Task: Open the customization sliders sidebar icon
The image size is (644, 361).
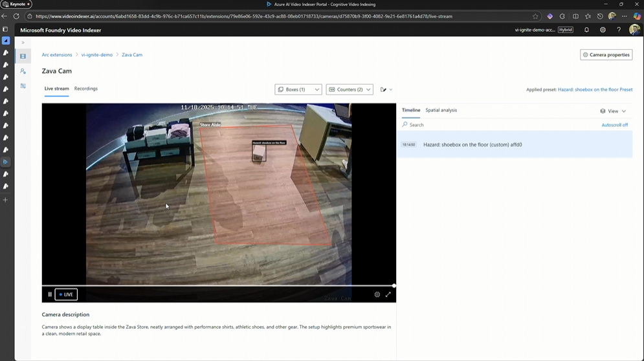Action: tap(23, 86)
